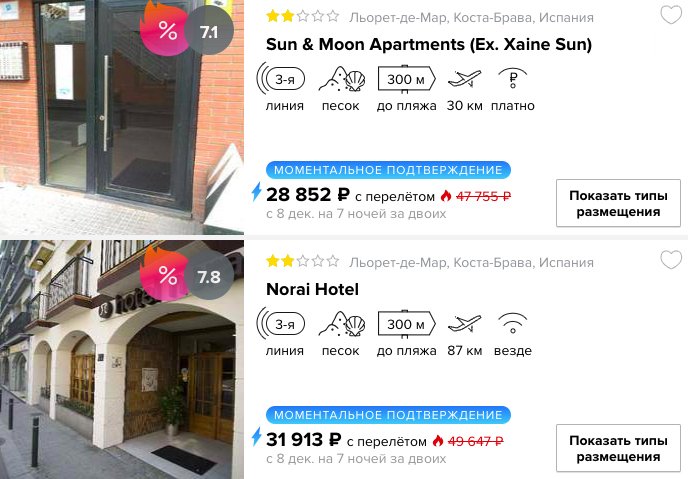Click the discount flame badge on Norai Hotel photo
This screenshot has width=688, height=479.
[165, 274]
